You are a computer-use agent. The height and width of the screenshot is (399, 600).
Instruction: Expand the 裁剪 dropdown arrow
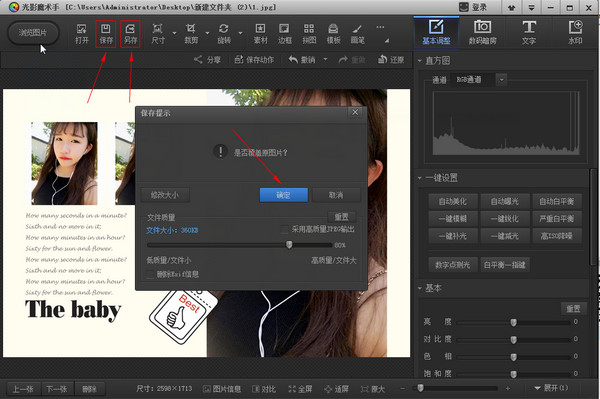(x=207, y=33)
